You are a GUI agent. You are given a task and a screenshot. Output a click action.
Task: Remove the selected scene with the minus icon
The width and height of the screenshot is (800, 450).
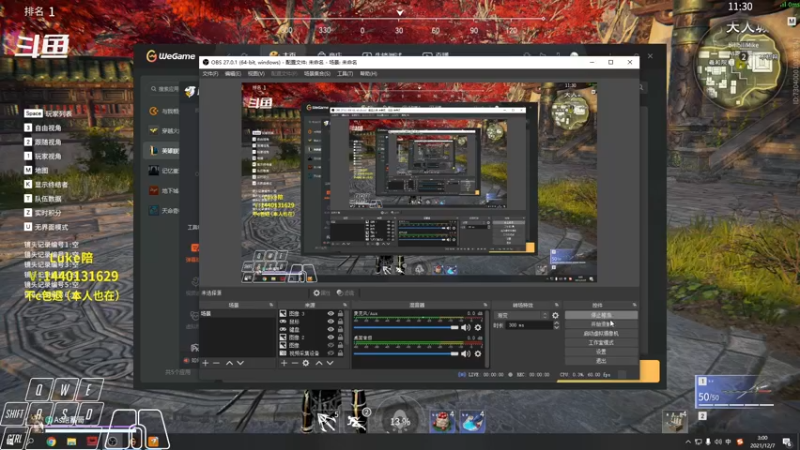216,363
